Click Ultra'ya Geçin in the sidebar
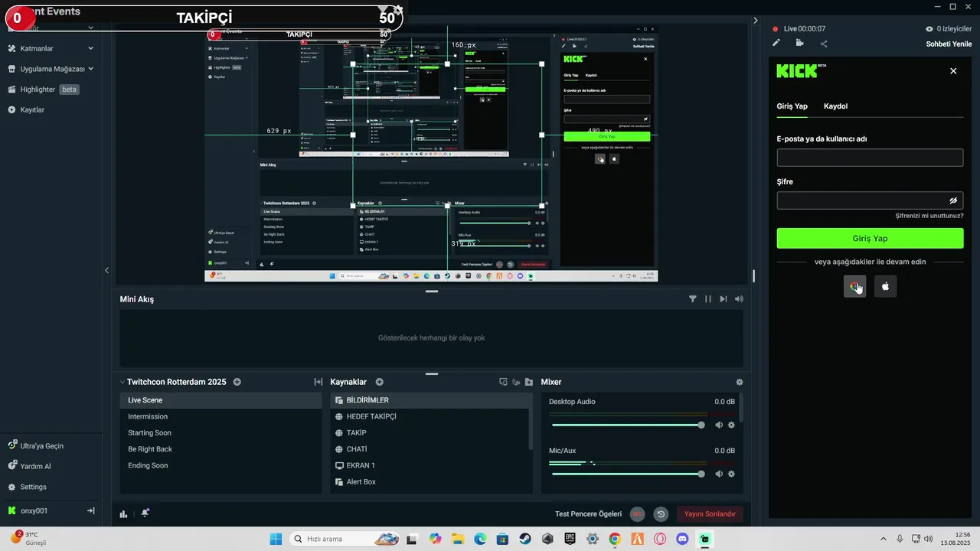This screenshot has width=980, height=551. pos(36,445)
